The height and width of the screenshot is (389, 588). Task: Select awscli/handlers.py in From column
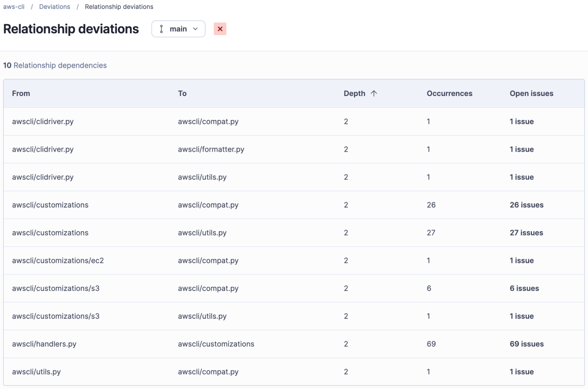[44, 344]
